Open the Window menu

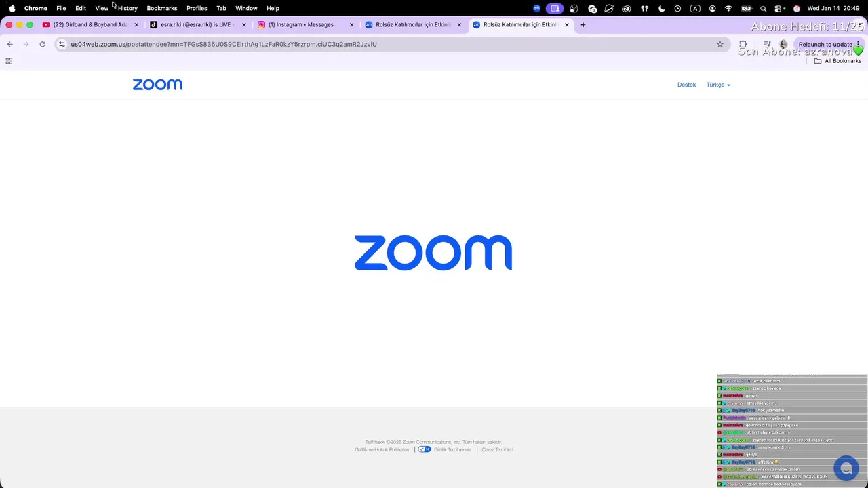(246, 8)
